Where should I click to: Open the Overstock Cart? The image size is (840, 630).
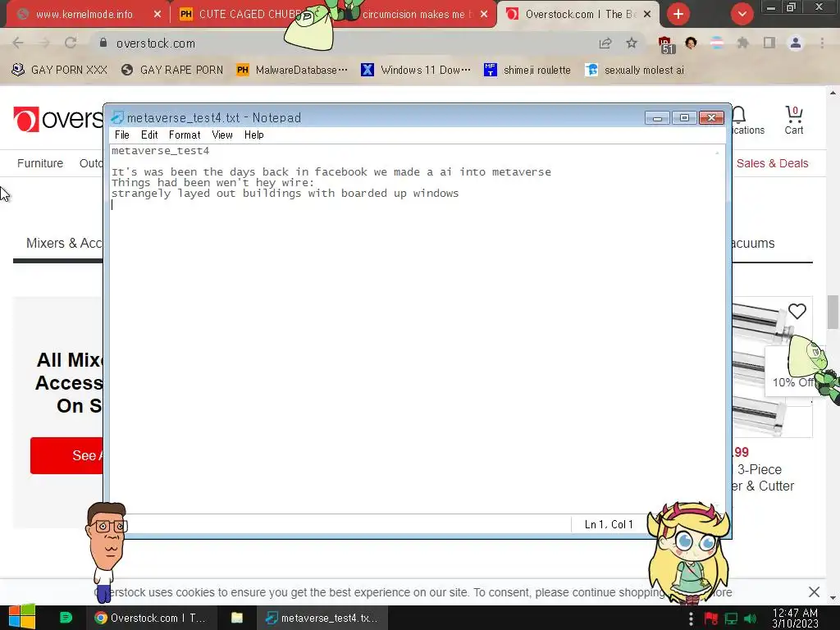coord(794,120)
